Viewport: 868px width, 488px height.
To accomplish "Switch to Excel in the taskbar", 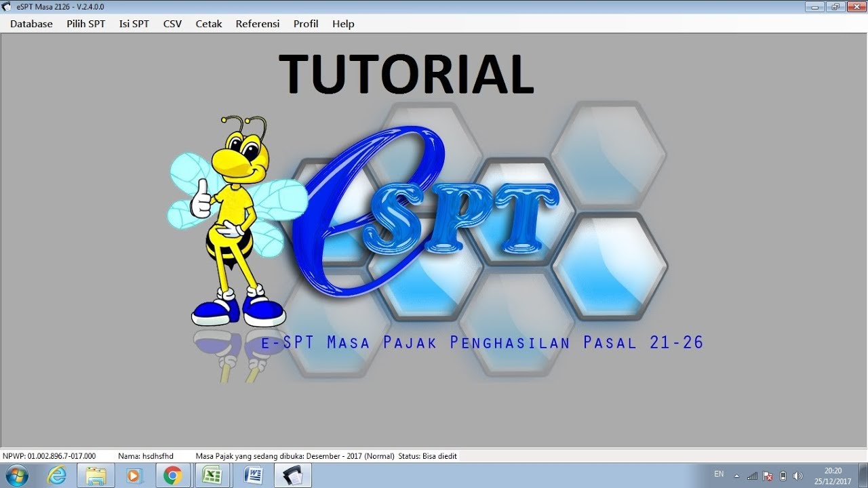I will pos(212,476).
